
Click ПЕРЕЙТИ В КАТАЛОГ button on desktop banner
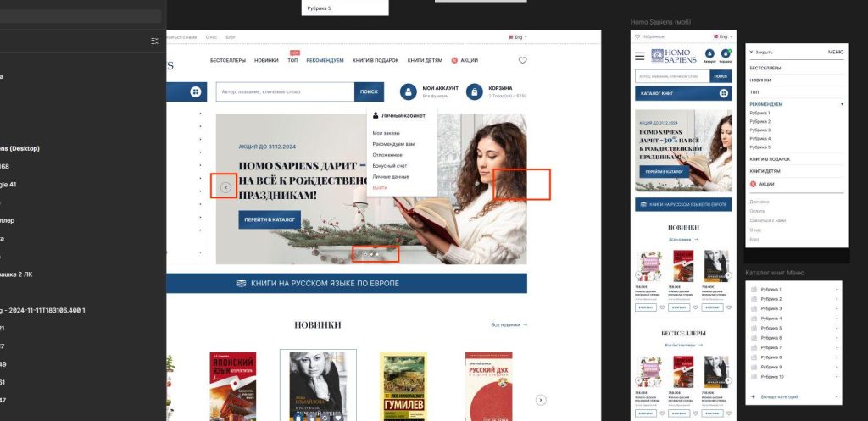[x=270, y=219]
